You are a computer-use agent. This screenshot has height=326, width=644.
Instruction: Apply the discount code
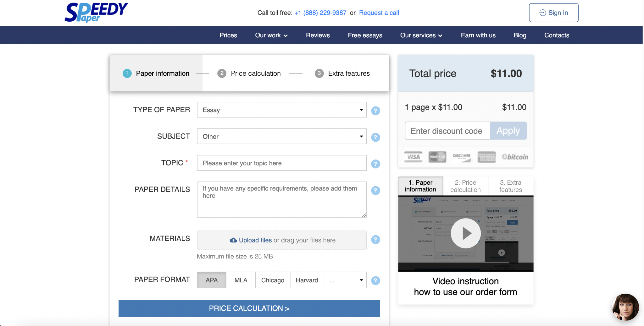click(x=508, y=131)
